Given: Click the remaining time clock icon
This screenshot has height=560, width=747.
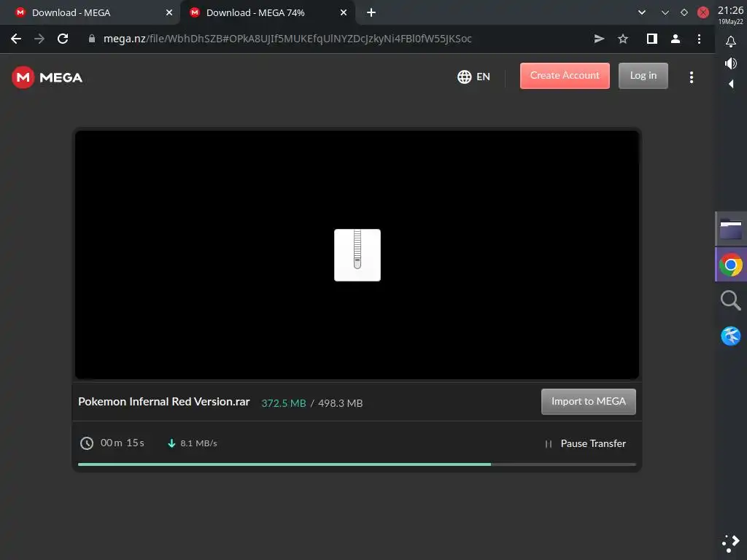Looking at the screenshot, I should 87,443.
